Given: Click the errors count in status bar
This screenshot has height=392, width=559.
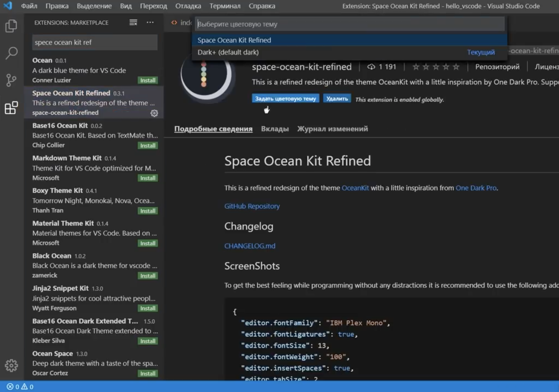Looking at the screenshot, I should point(13,387).
